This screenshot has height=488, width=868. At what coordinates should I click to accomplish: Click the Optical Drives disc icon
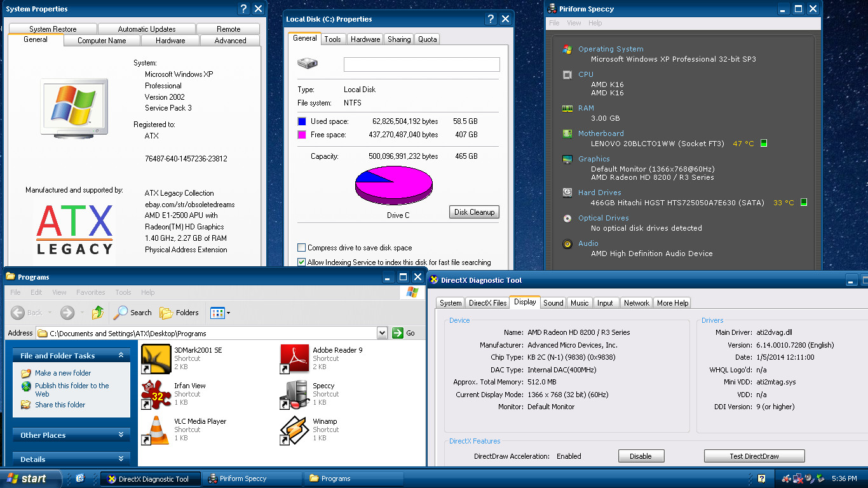[x=567, y=218]
